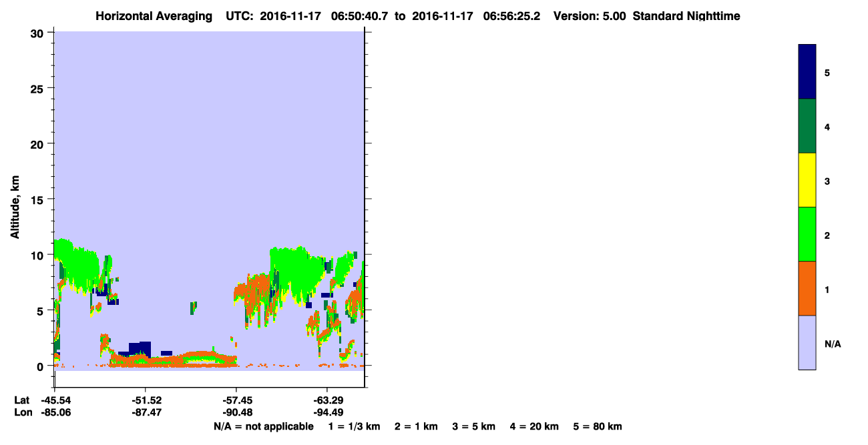Click latitude value -45.54
This screenshot has width=868, height=445.
tap(55, 400)
